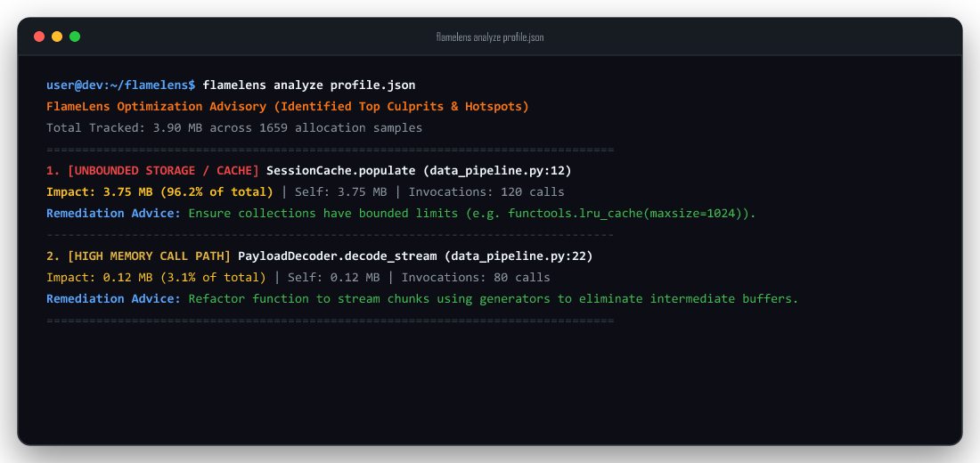
Task: Click the 'Refactor function to stream chunks' advice text
Action: [494, 298]
